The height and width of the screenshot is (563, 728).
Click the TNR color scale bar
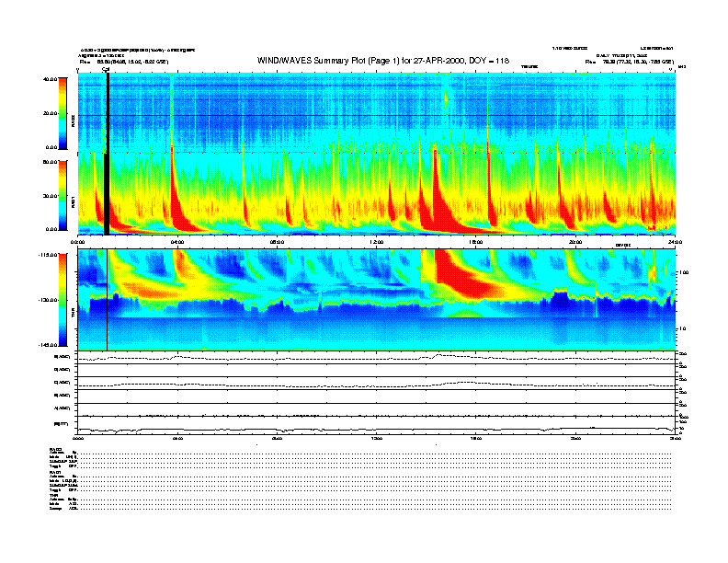tap(63, 300)
